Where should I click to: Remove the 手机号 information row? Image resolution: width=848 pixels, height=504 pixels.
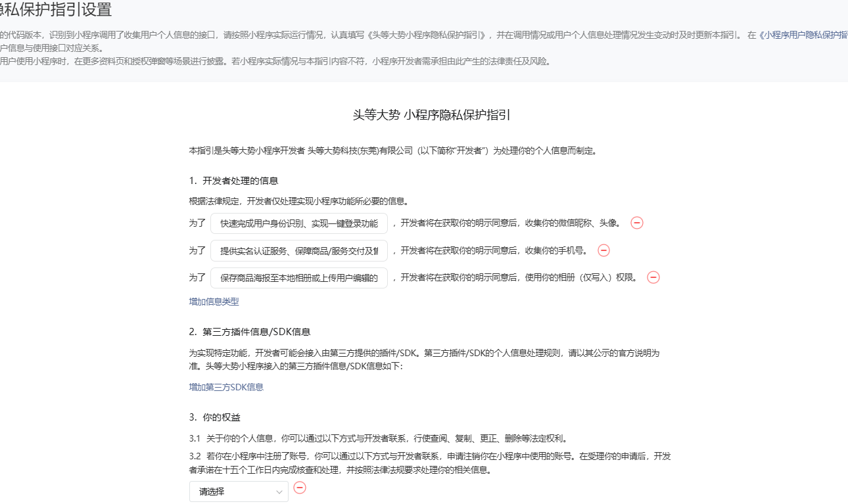[603, 250]
